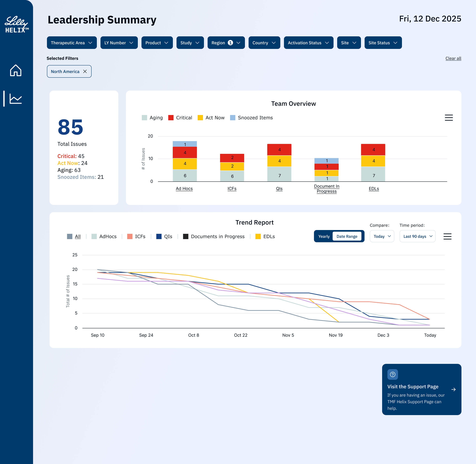Click the EDLs yellow legend swatch

coord(258,236)
